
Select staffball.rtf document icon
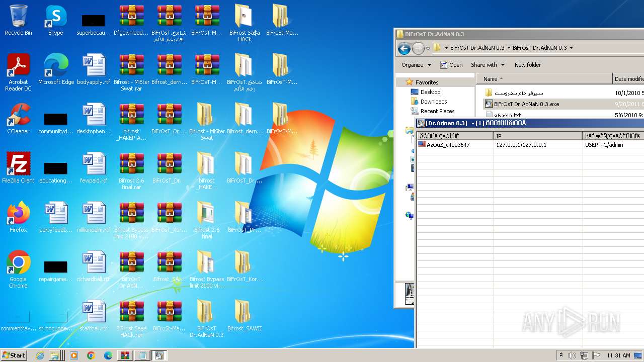coord(94,316)
